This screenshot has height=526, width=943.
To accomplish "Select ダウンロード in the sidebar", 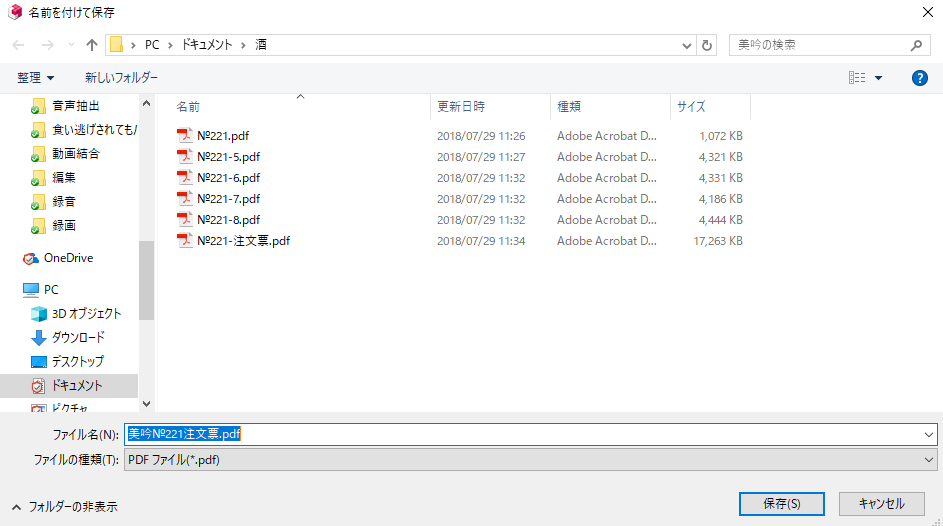I will pyautogui.click(x=67, y=338).
